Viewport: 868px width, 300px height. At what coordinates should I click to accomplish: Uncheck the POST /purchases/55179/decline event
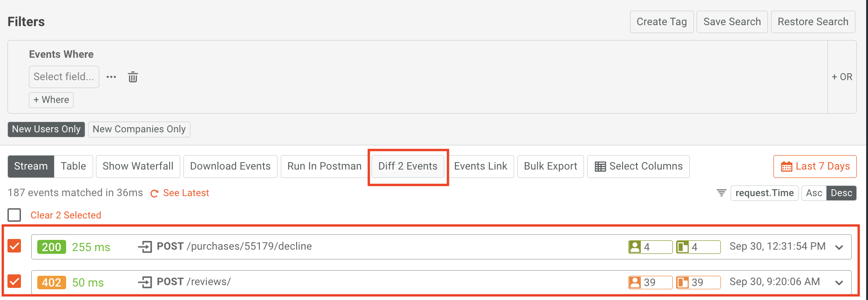14,246
